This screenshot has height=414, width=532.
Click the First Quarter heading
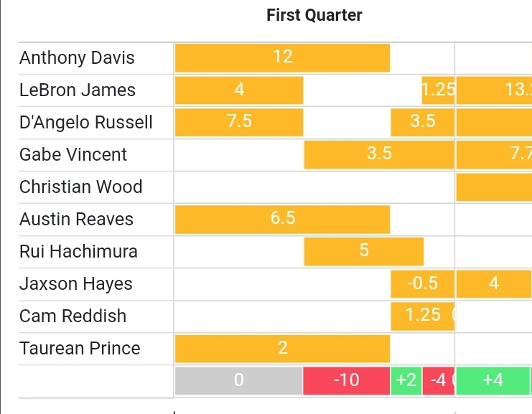tap(314, 15)
